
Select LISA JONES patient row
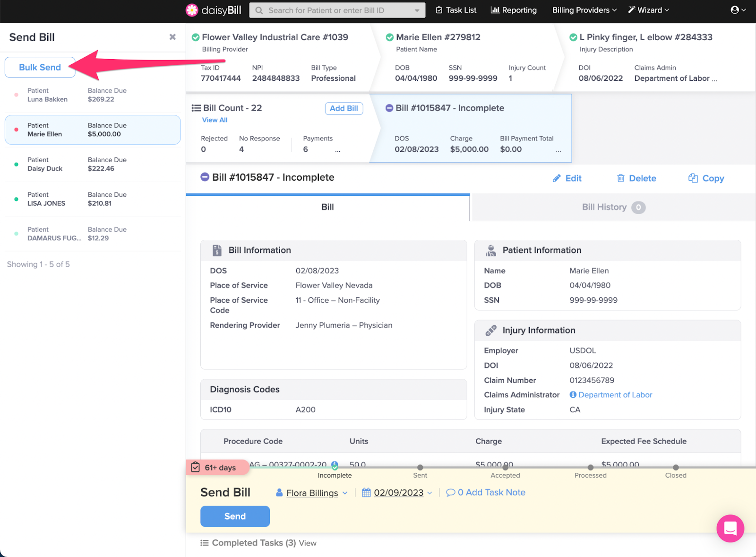click(x=93, y=199)
